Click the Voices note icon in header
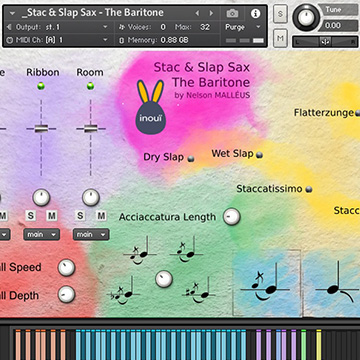Image resolution: width=360 pixels, height=360 pixels. tap(121, 27)
